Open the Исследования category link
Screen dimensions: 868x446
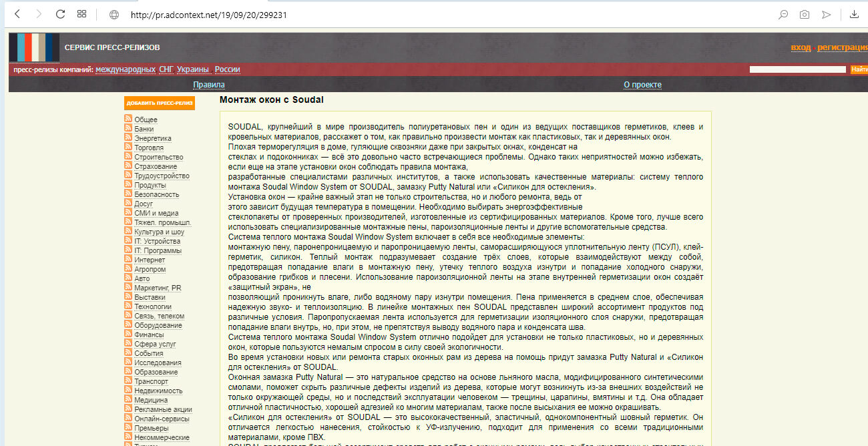click(158, 363)
